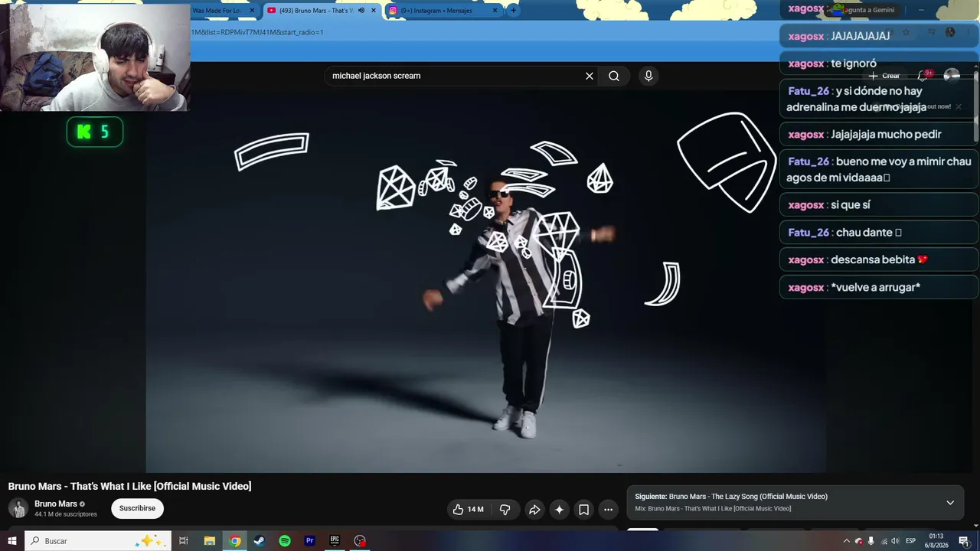Start voice search with the microphone icon
This screenshot has height=551, width=980.
(648, 76)
